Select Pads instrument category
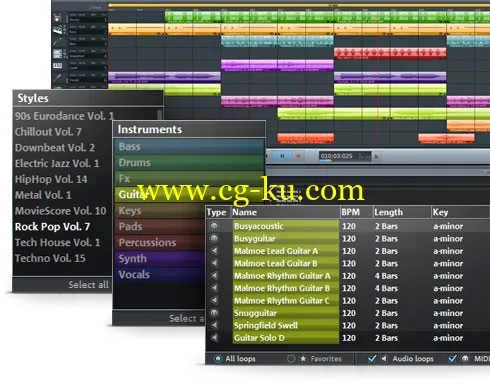The height and width of the screenshot is (392, 490). click(160, 227)
